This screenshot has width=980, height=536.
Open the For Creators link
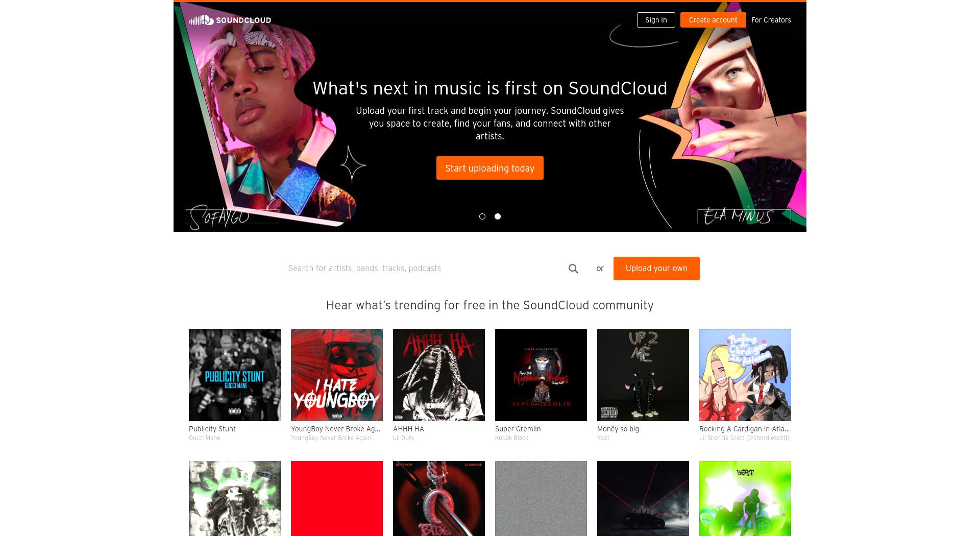pyautogui.click(x=771, y=20)
